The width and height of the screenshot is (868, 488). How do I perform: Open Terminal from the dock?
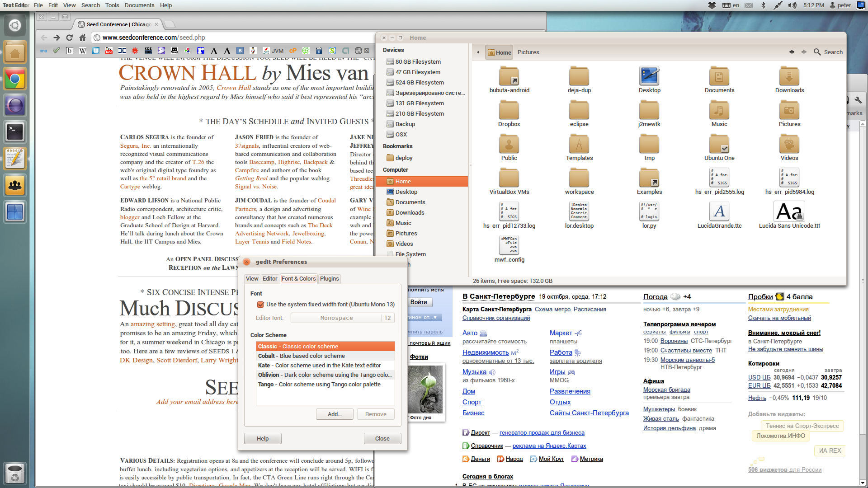[15, 132]
